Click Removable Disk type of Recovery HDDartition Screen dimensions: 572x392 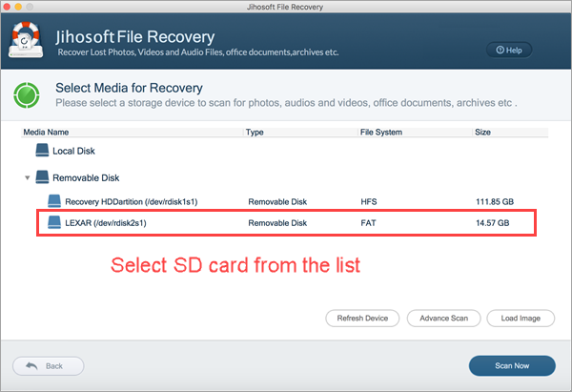[277, 201]
